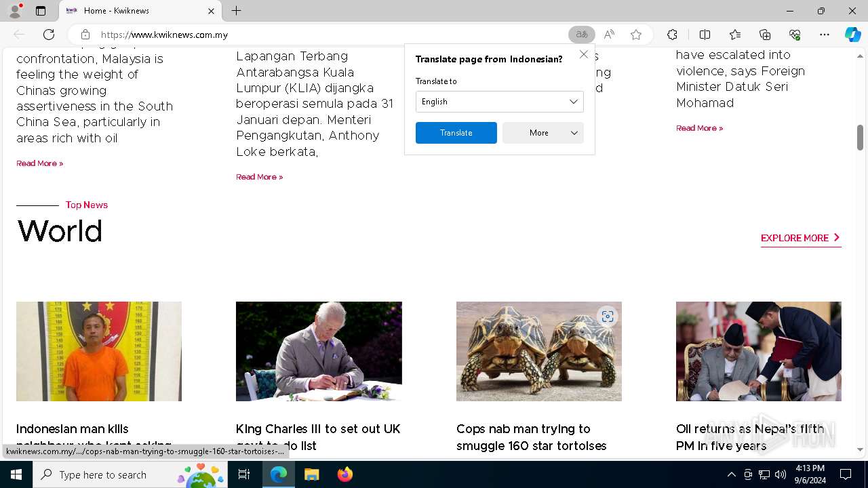Open the browser profile icon

tap(15, 11)
